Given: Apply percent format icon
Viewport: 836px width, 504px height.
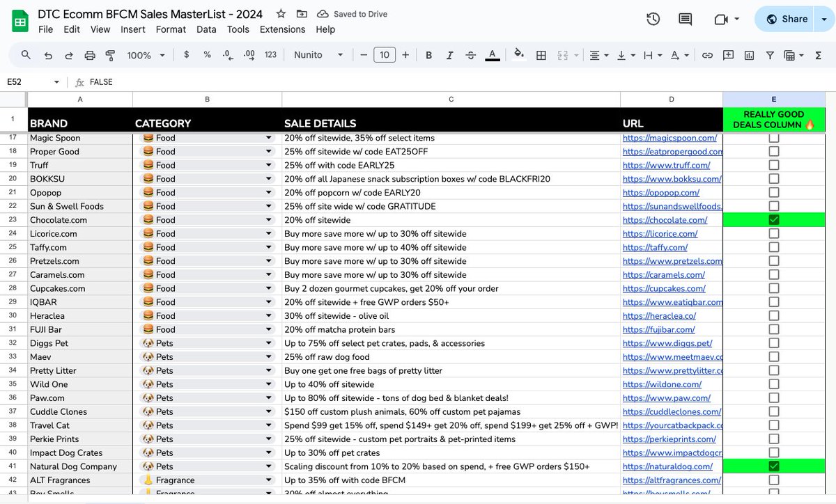Looking at the screenshot, I should click(x=207, y=55).
